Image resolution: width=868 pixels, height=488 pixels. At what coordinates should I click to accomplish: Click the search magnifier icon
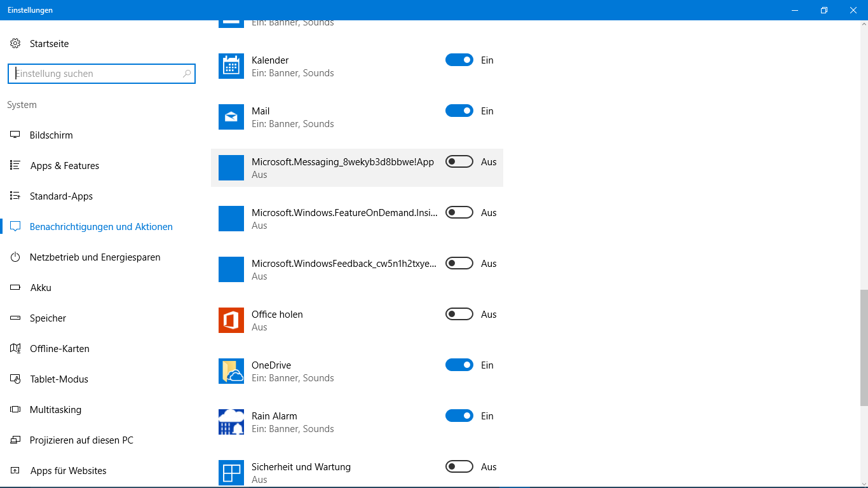pyautogui.click(x=187, y=74)
